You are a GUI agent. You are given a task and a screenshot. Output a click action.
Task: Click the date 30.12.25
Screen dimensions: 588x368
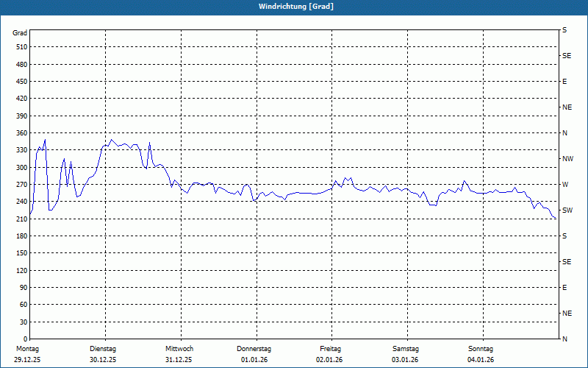[103, 360]
